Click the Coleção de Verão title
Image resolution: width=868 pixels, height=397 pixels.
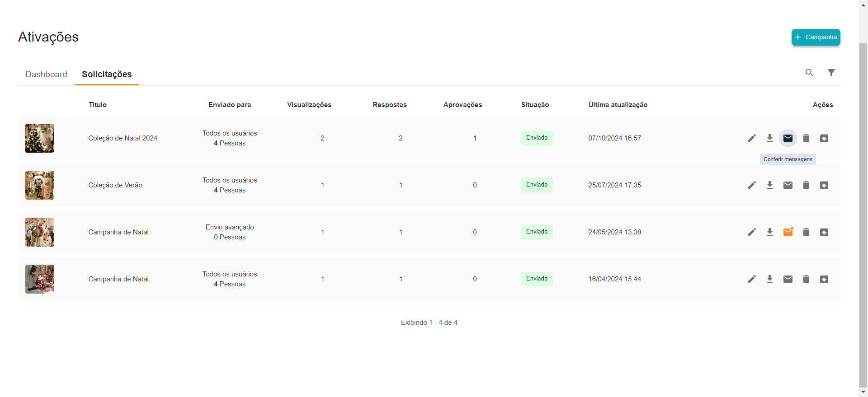point(115,185)
